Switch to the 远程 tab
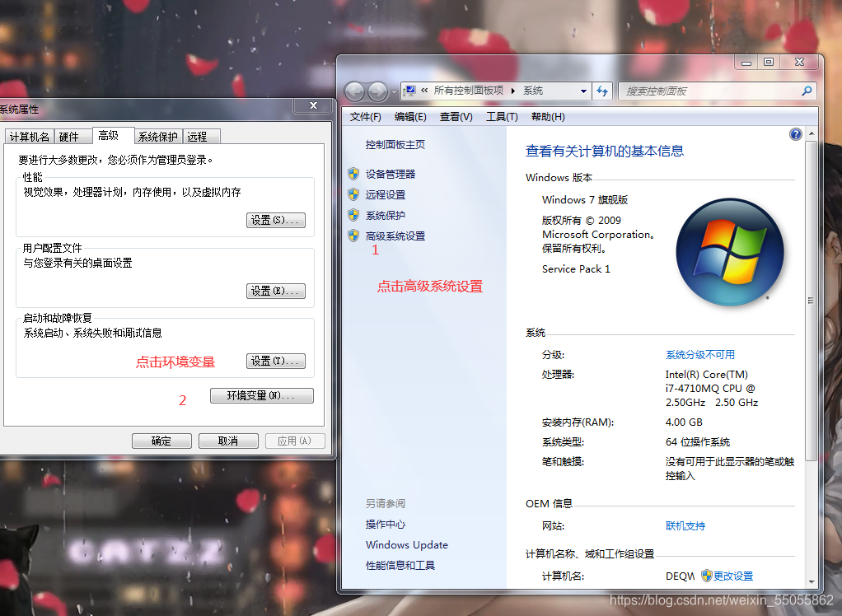Viewport: 842px width, 616px height. 201,137
